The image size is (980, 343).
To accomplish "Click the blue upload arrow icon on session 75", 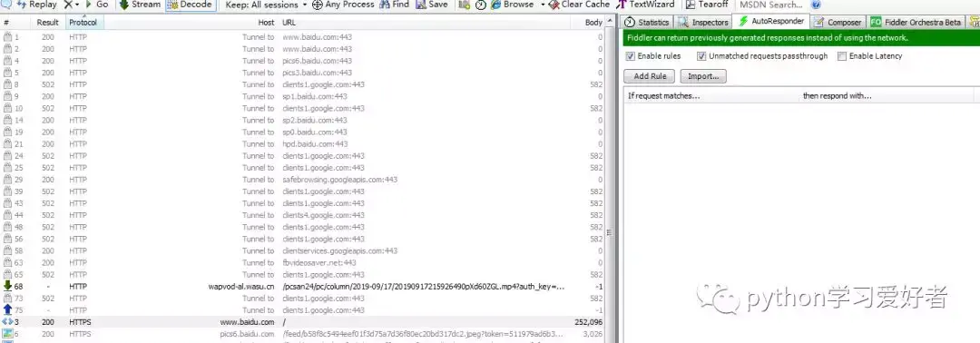I will tap(7, 310).
